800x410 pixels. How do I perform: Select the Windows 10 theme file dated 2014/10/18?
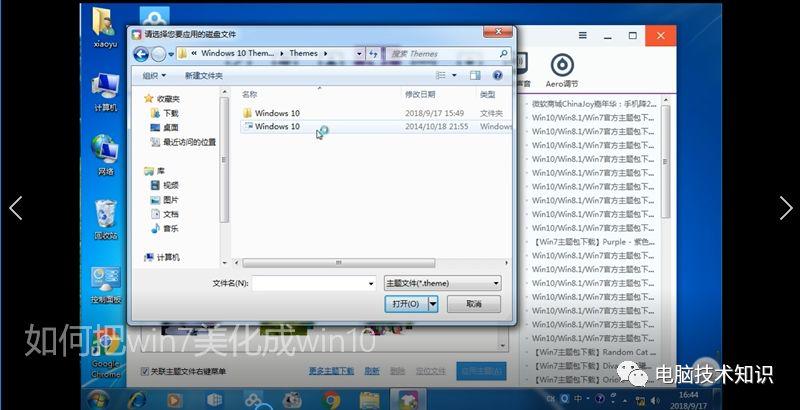[277, 126]
